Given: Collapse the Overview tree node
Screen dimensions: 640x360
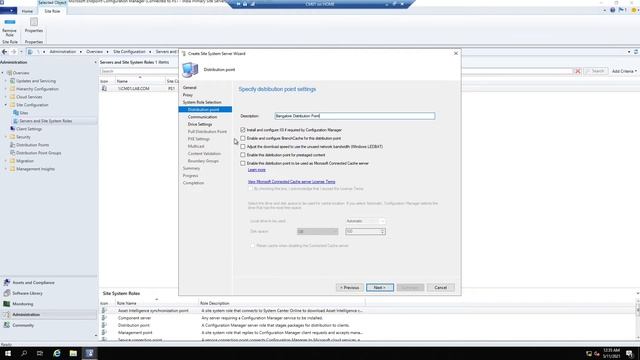Looking at the screenshot, I should 3,73.
